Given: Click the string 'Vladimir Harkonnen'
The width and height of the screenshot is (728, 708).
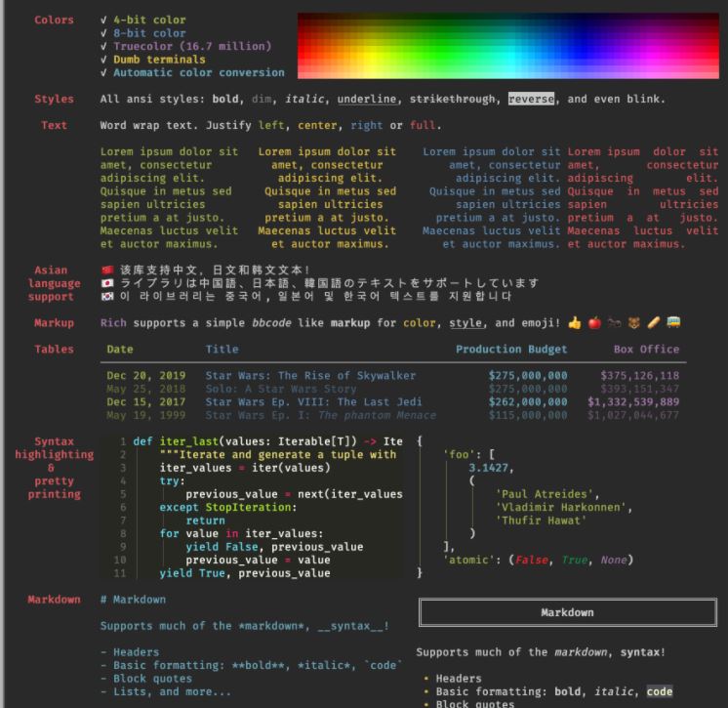Looking at the screenshot, I should (561, 507).
